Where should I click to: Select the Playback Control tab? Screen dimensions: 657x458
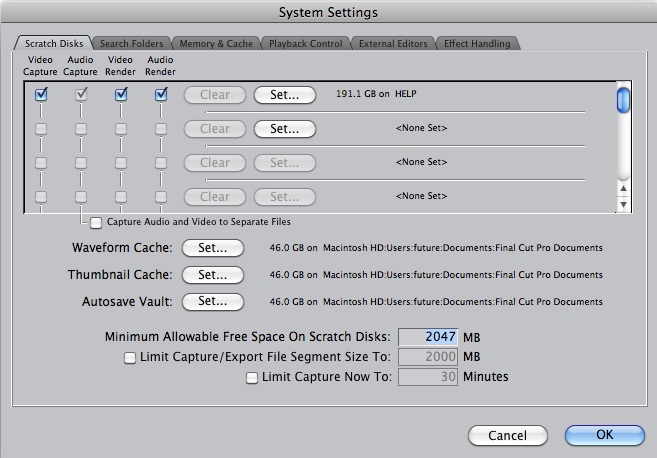click(x=305, y=44)
